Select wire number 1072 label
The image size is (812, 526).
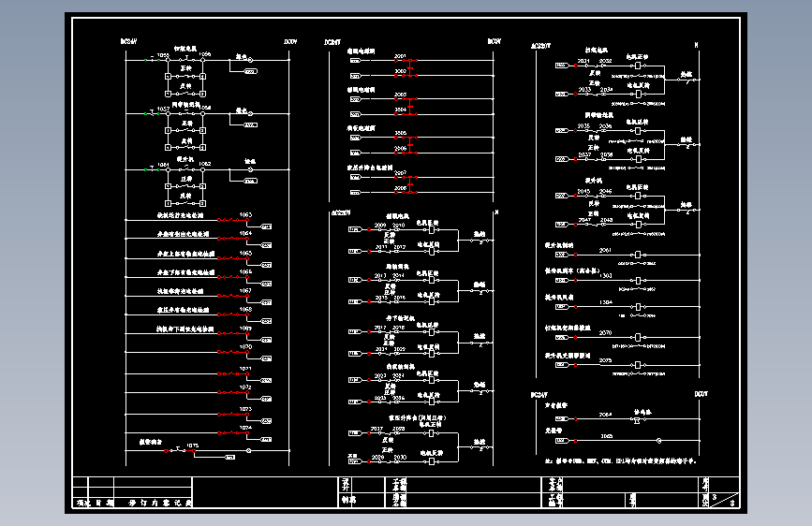245,387
